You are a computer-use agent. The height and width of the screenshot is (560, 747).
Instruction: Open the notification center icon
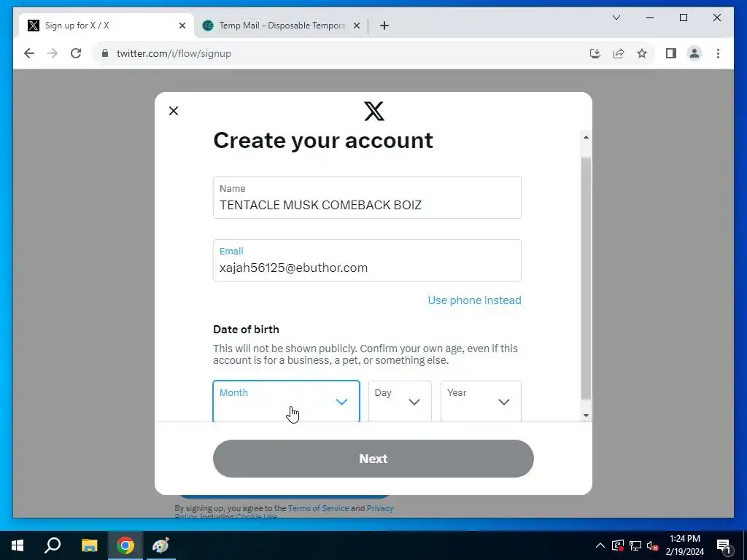[723, 545]
